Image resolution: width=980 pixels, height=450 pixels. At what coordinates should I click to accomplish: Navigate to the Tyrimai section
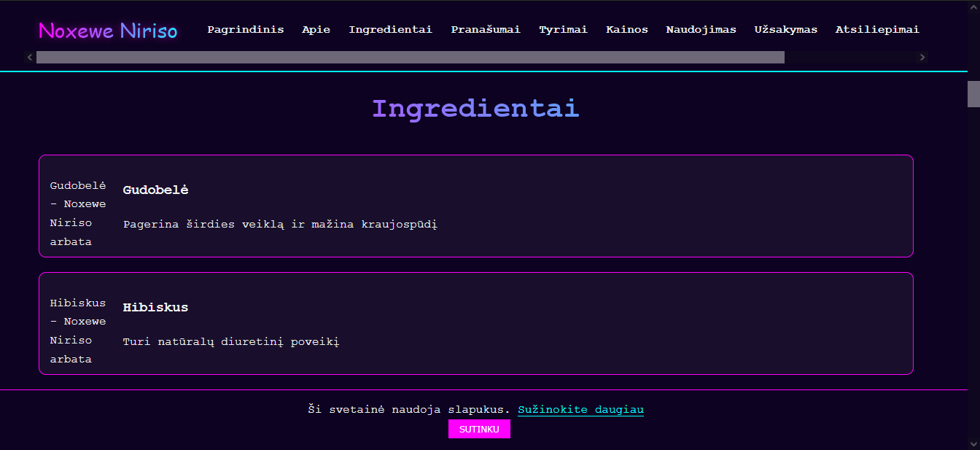pyautogui.click(x=563, y=30)
